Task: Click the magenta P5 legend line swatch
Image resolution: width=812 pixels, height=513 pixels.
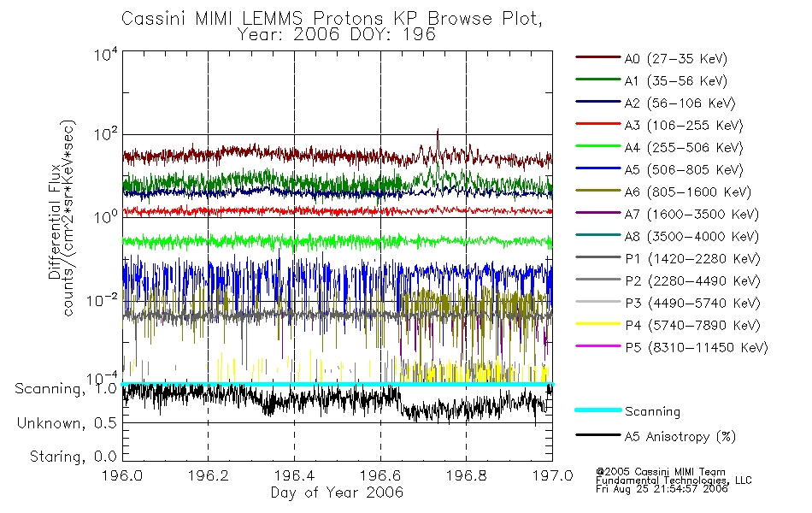Action: [598, 346]
